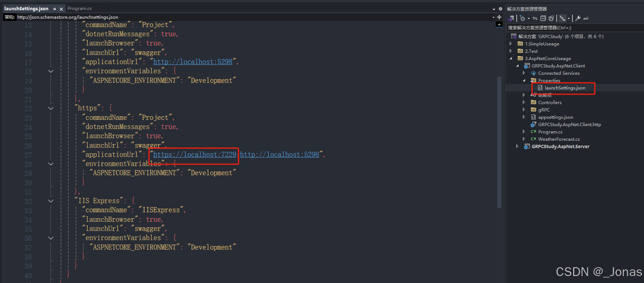Open the http://localhost:5298 link on line 27

(x=280, y=155)
